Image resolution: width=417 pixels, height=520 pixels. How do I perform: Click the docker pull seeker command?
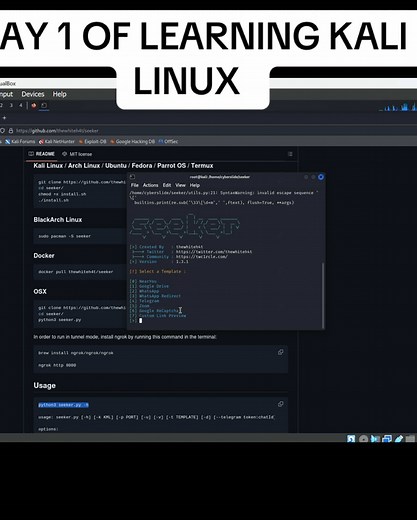tap(76, 272)
